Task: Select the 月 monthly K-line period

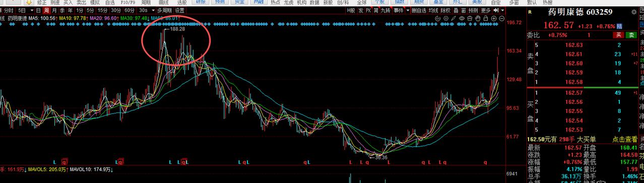Action: [54, 10]
